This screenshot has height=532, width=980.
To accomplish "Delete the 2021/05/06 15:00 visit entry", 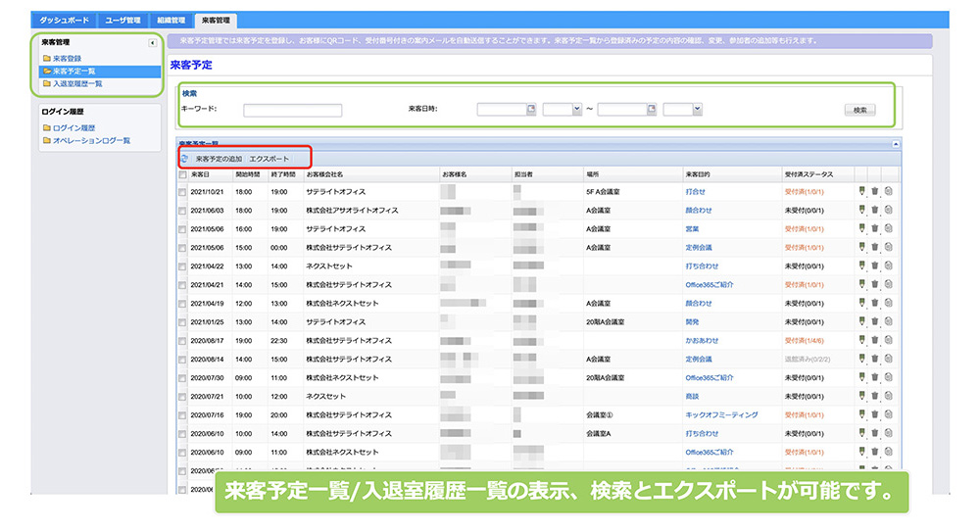I will (875, 247).
